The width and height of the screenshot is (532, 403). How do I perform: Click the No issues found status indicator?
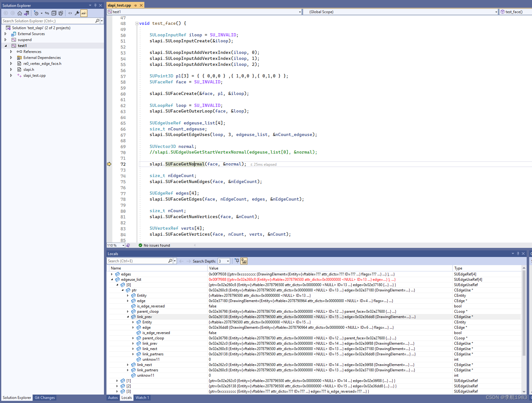(154, 245)
